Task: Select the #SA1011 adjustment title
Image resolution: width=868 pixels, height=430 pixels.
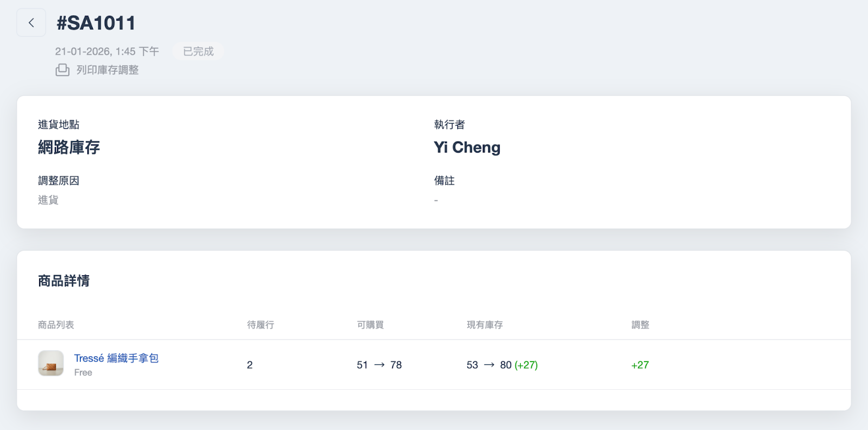Action: tap(96, 23)
